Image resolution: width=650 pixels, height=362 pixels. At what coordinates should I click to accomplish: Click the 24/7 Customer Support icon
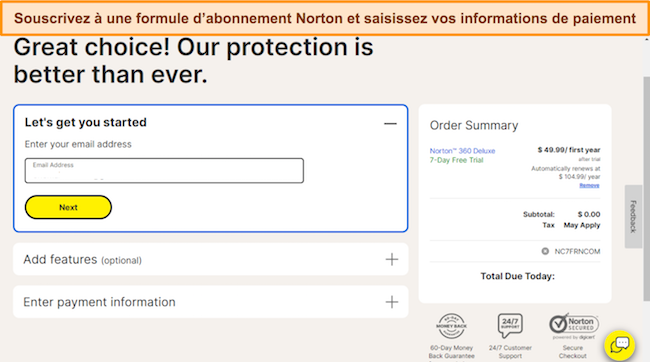click(510, 325)
